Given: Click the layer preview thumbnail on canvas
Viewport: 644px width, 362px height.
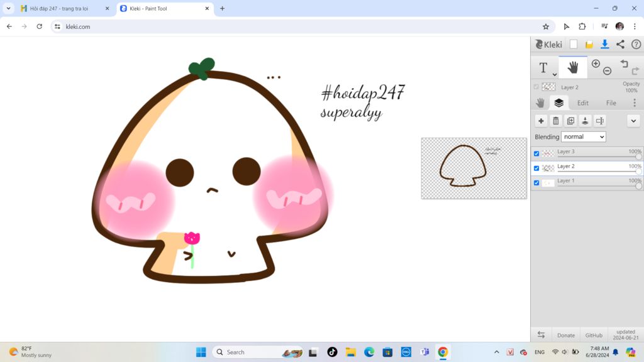Looking at the screenshot, I should click(x=474, y=168).
